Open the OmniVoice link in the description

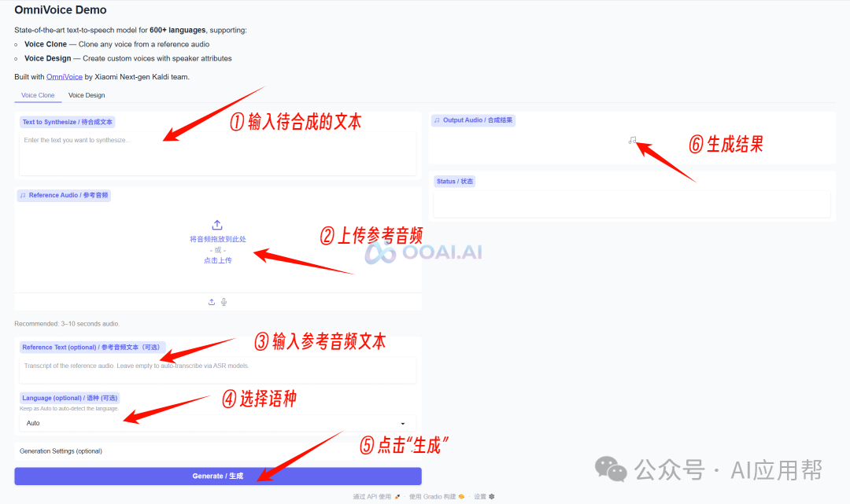(64, 76)
